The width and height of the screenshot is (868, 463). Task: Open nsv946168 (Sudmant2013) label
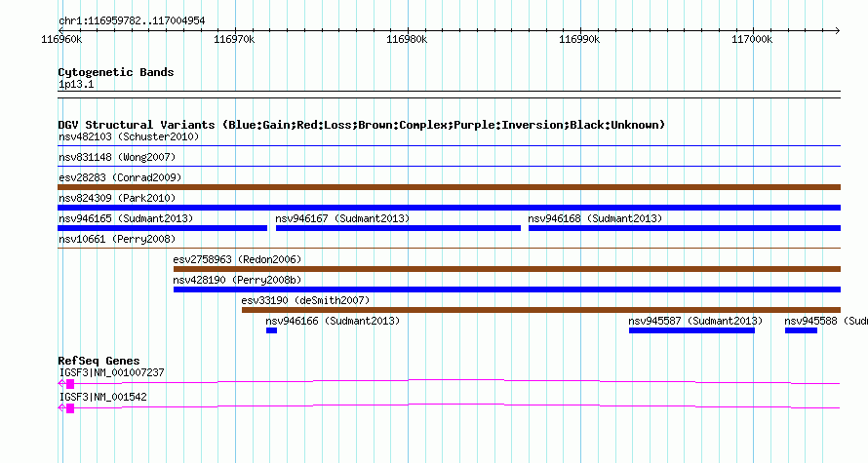click(x=595, y=218)
